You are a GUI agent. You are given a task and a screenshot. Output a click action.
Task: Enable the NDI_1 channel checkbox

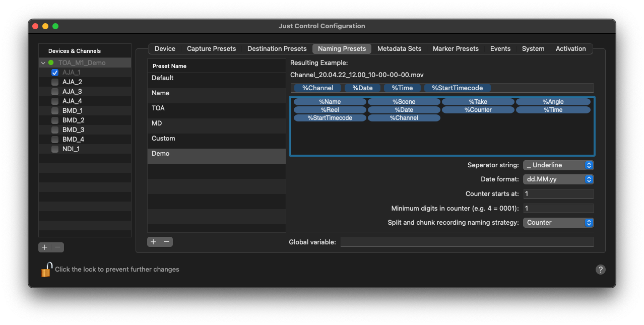[55, 149]
